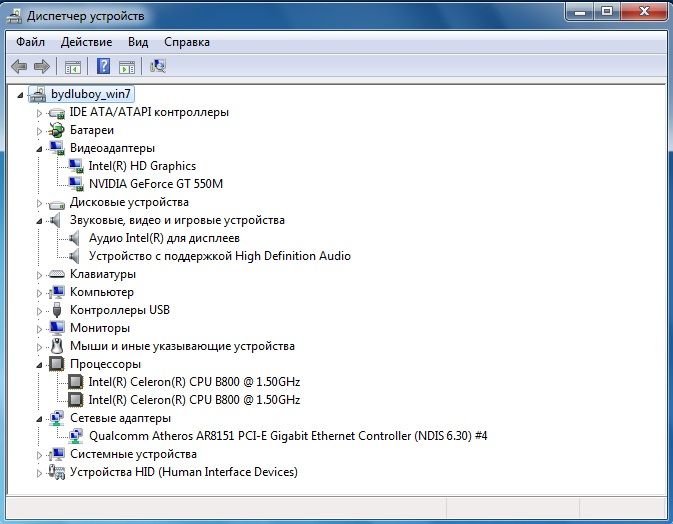Click the Аудио Intel(R) для дисплеев speaker icon

coord(74,239)
